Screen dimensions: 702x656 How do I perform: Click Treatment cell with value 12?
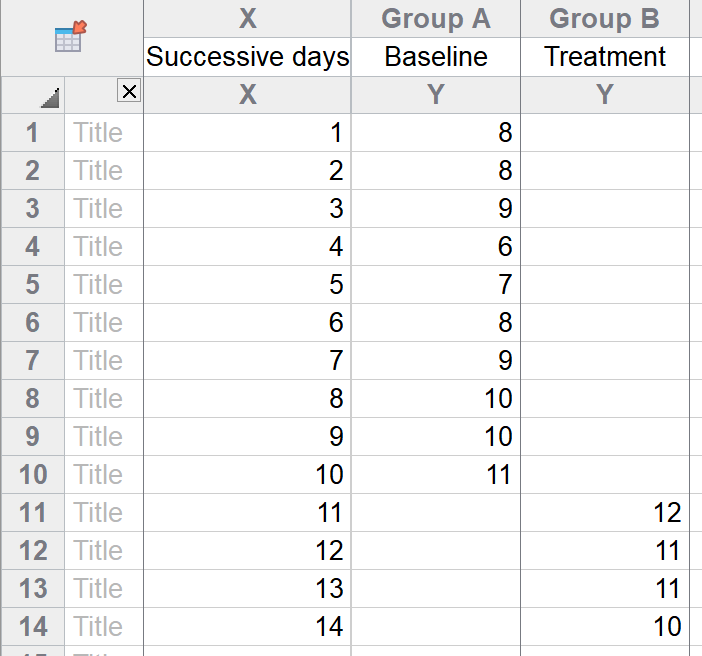pyautogui.click(x=604, y=512)
